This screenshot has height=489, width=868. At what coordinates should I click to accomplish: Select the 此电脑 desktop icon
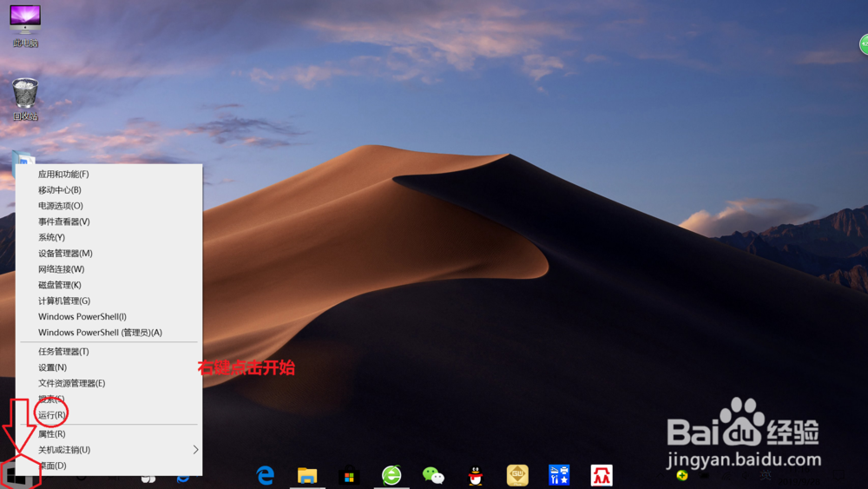click(x=25, y=25)
